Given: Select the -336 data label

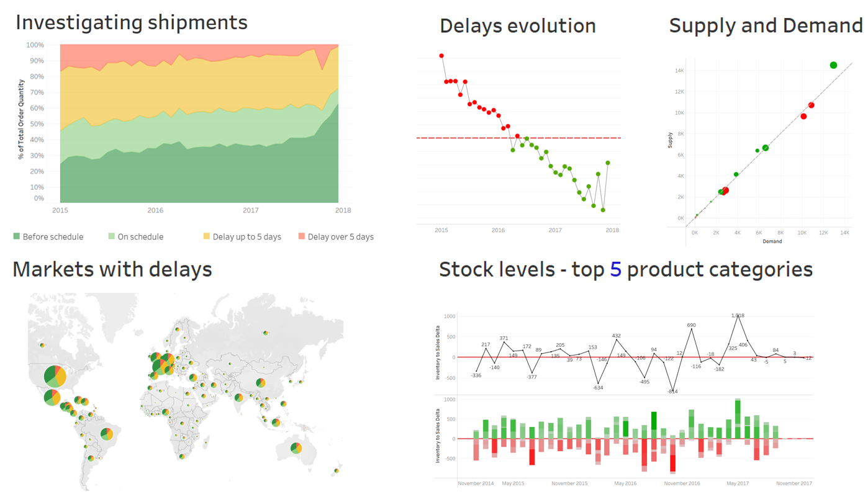Looking at the screenshot, I should [x=476, y=375].
